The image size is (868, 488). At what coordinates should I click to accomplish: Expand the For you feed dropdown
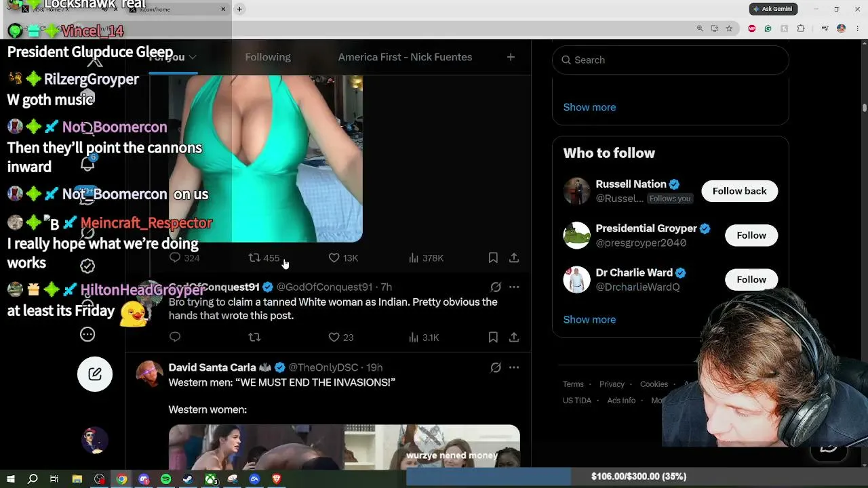[x=193, y=58]
